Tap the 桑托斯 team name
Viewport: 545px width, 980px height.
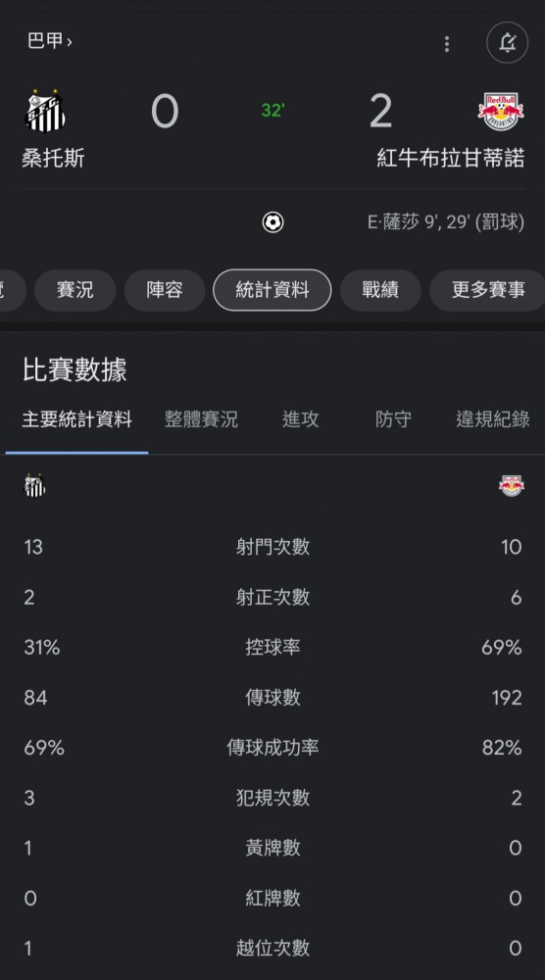(53, 158)
